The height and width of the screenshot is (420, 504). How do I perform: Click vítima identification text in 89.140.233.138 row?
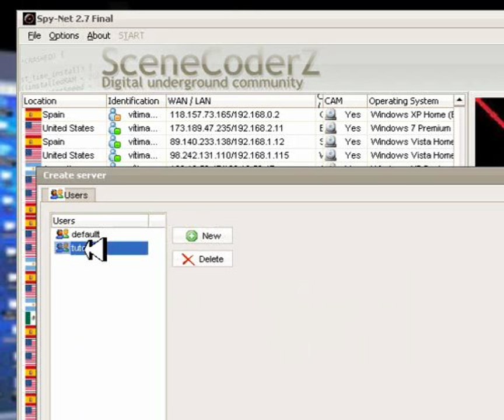point(143,142)
